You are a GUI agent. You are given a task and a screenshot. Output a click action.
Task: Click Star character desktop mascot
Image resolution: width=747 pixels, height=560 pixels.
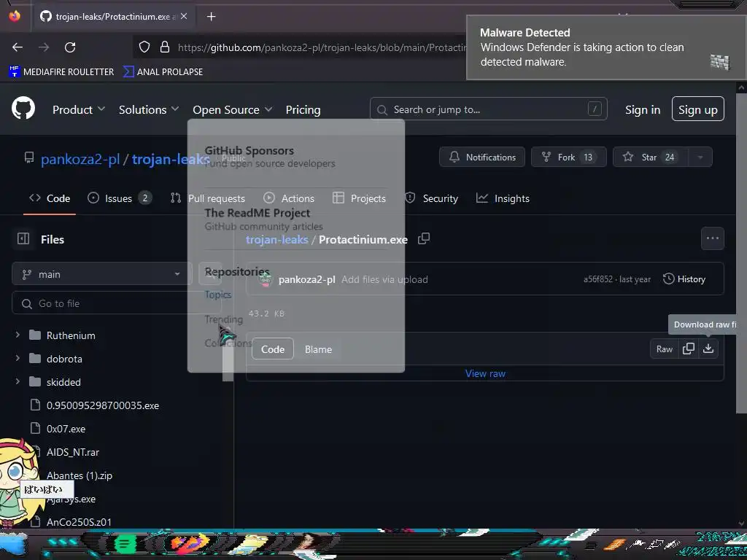(x=18, y=482)
